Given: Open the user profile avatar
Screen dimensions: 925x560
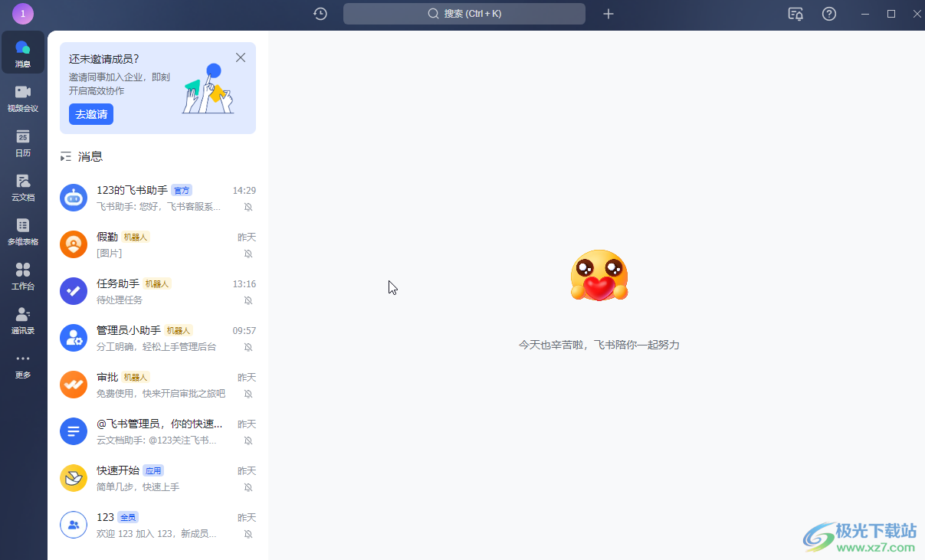Looking at the screenshot, I should [23, 14].
